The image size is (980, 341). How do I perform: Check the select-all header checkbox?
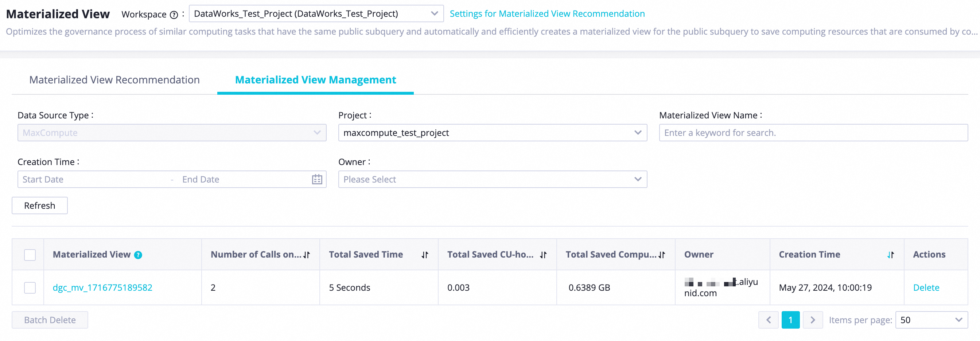[x=30, y=255]
